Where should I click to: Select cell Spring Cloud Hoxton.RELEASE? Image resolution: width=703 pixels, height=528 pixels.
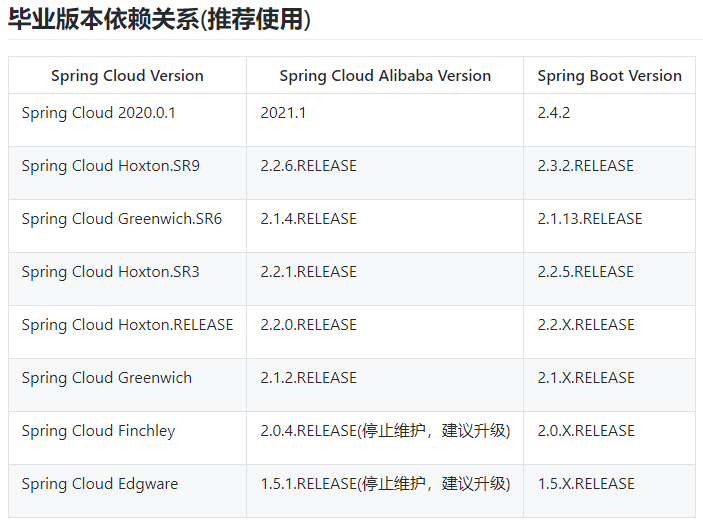coord(127,332)
